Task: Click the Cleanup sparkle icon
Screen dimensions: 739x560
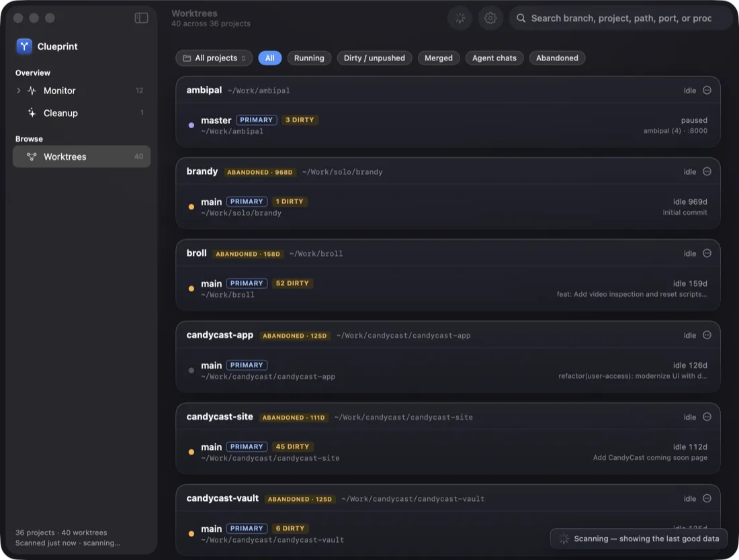Action: tap(32, 113)
